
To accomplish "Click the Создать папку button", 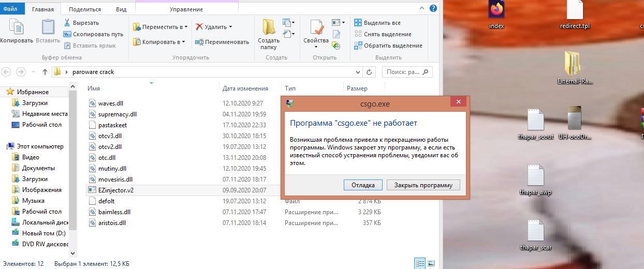I will coord(269,34).
